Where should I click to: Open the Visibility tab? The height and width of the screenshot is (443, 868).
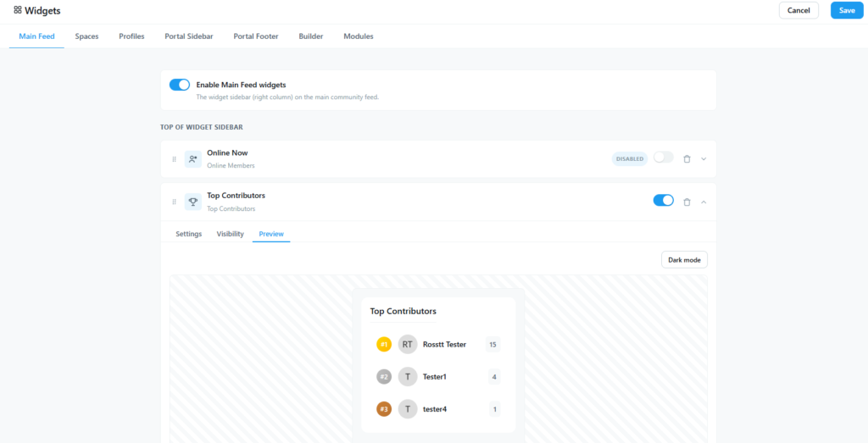[231, 234]
